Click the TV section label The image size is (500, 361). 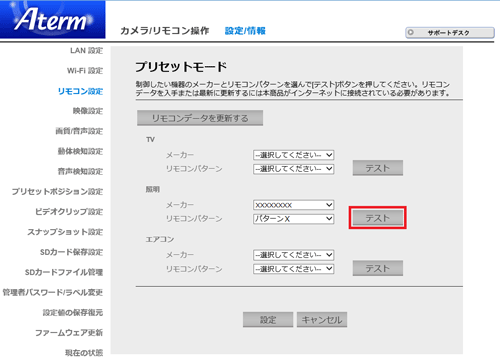click(x=150, y=139)
